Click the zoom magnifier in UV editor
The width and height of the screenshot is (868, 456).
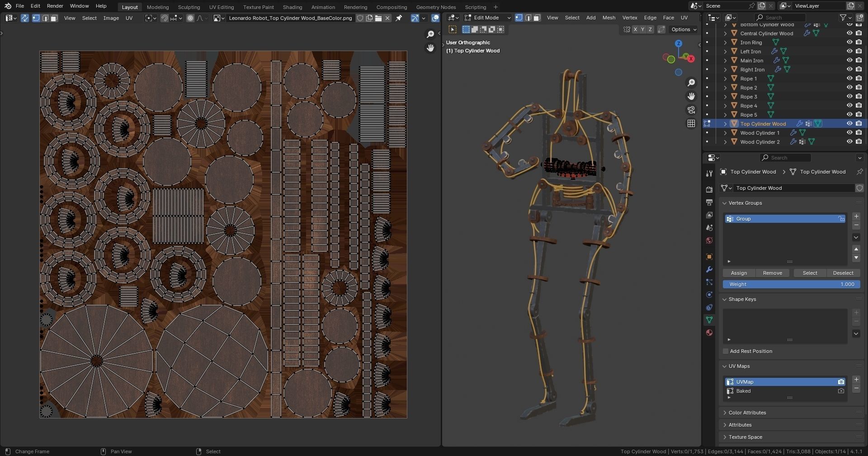[x=430, y=34]
